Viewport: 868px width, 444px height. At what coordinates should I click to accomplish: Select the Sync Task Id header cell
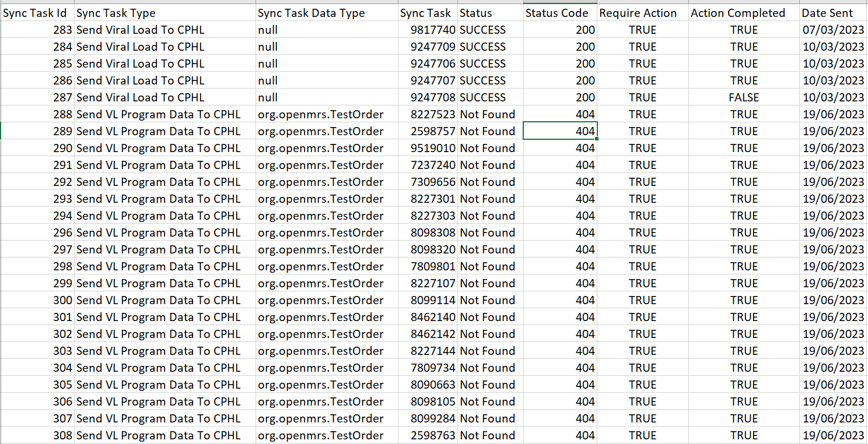coord(37,13)
